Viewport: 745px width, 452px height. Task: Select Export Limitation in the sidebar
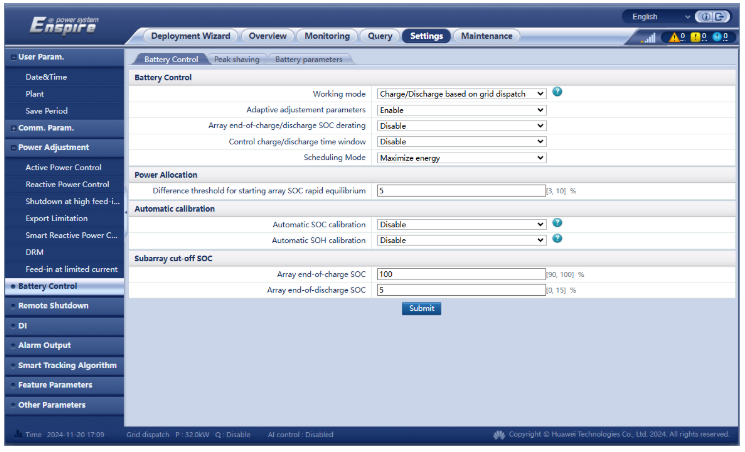click(x=56, y=218)
